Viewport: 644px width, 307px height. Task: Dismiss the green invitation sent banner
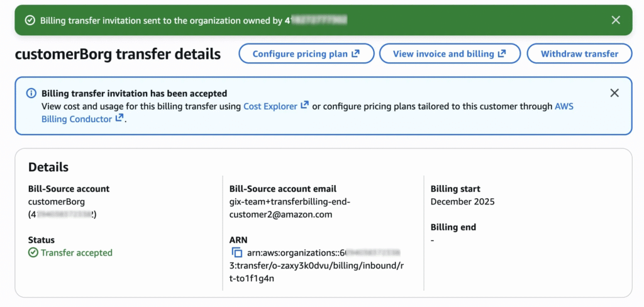[616, 20]
